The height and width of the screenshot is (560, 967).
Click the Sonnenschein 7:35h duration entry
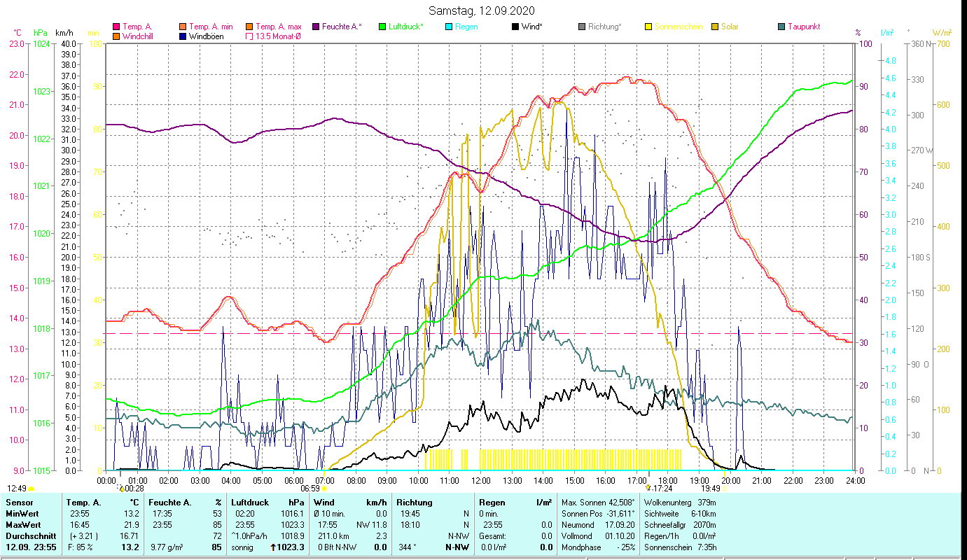(x=680, y=547)
